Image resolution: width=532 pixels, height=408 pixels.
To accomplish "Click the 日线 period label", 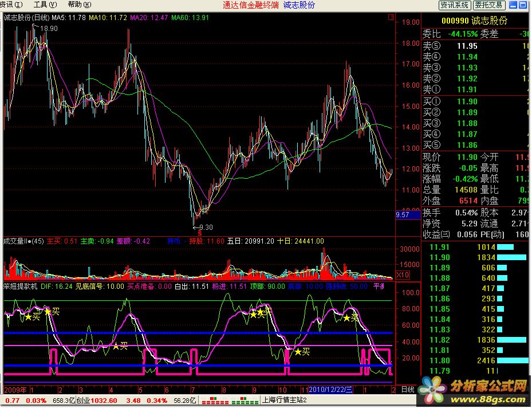I will pos(408,389).
